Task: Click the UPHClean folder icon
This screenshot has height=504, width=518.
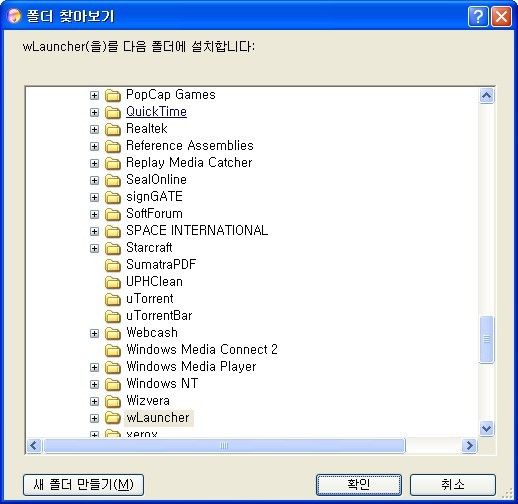Action: [x=113, y=282]
